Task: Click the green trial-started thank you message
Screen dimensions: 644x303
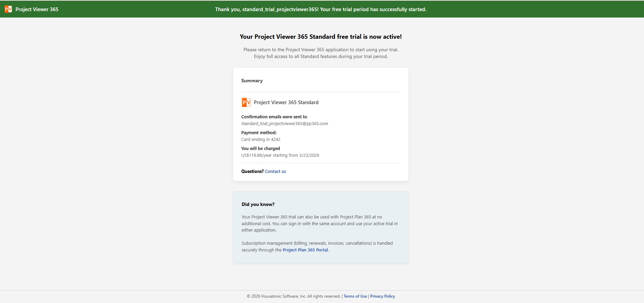Action: click(320, 9)
